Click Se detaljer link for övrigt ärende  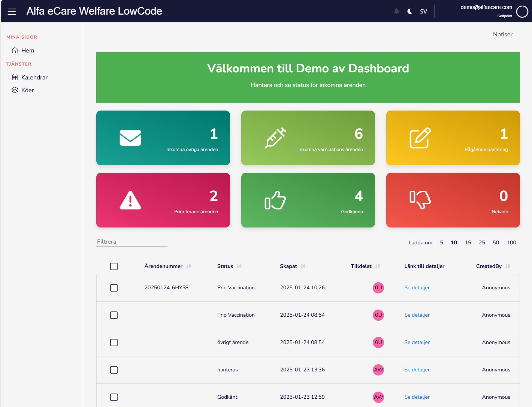point(417,343)
